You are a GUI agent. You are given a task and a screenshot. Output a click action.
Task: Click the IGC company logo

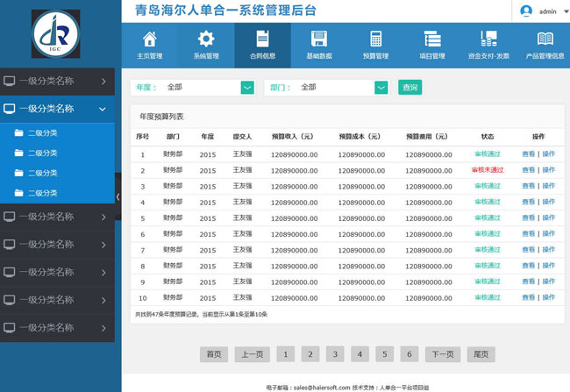tap(55, 34)
